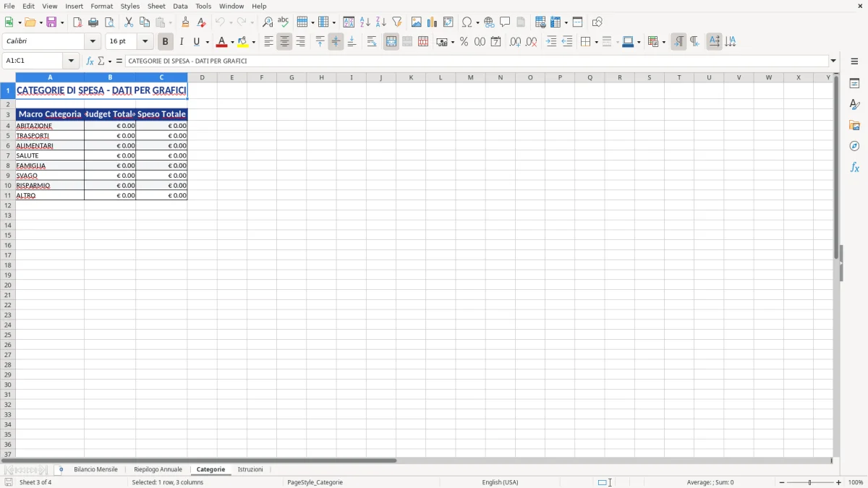Click the zoom slider handle

810,482
